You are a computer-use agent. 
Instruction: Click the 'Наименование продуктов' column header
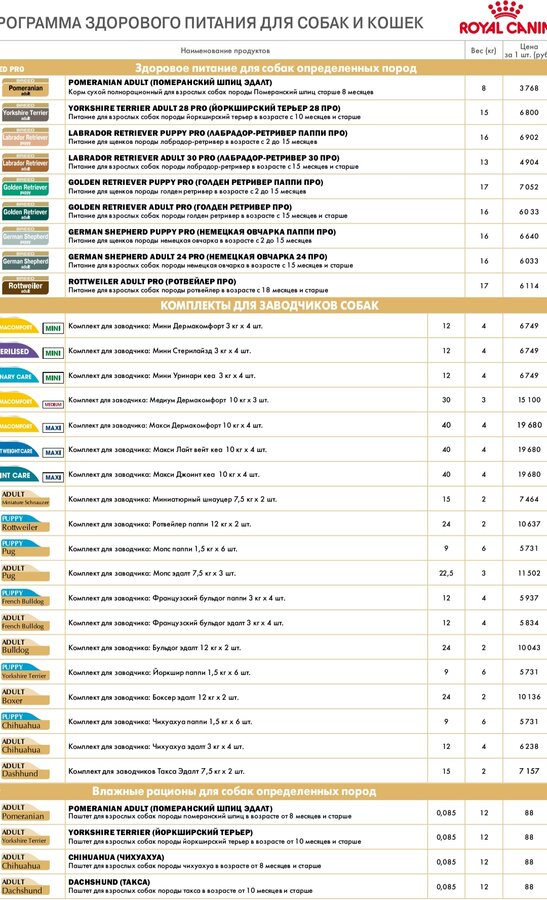(x=225, y=51)
